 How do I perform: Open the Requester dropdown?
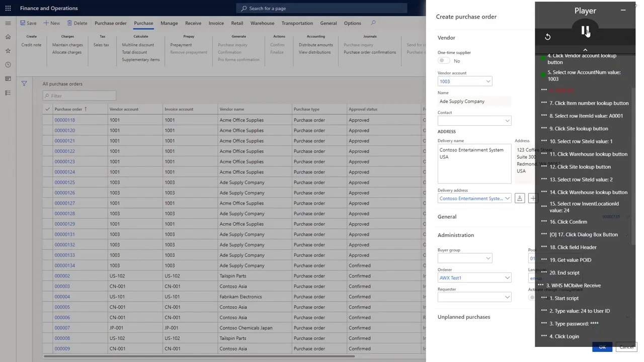pyautogui.click(x=507, y=297)
